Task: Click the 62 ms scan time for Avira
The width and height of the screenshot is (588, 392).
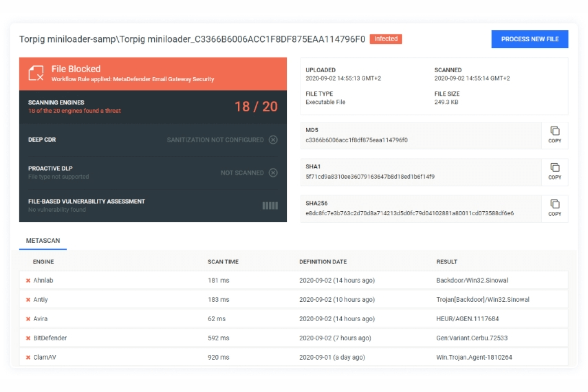Action: coord(217,319)
